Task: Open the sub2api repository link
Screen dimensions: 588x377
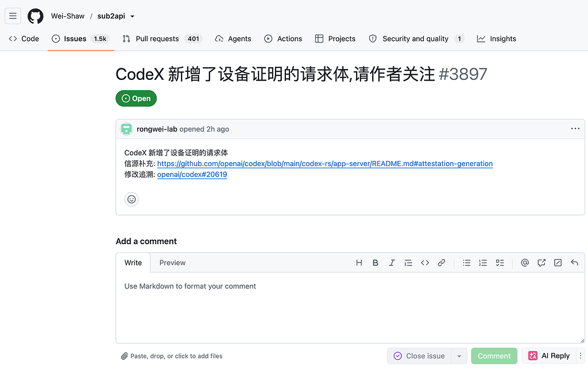Action: tap(111, 16)
